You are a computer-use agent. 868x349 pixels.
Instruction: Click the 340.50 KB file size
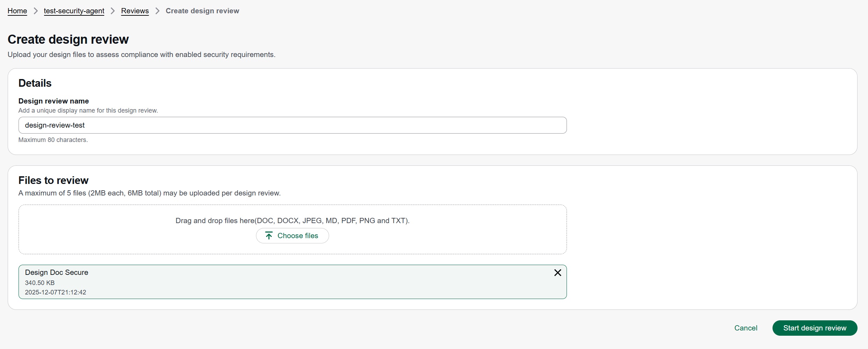(40, 283)
